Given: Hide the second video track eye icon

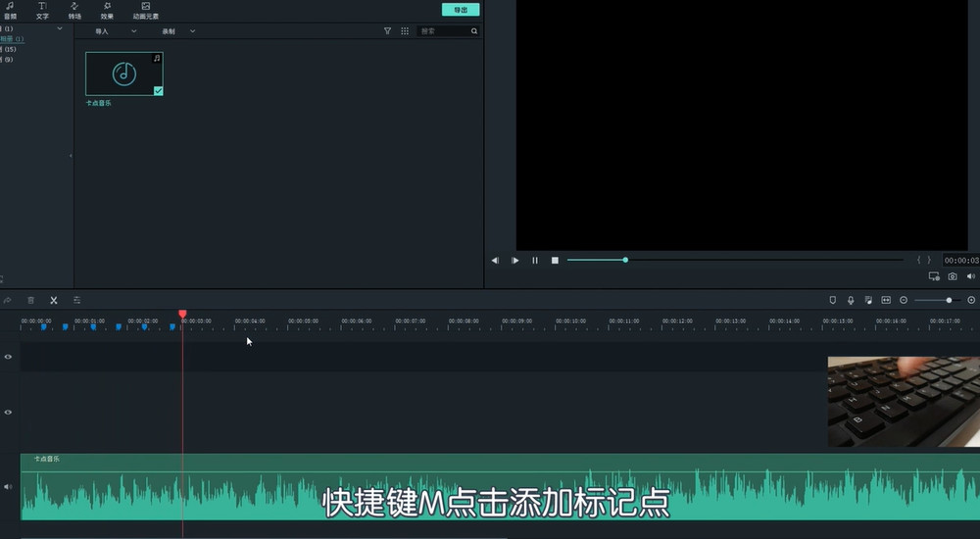Looking at the screenshot, I should pyautogui.click(x=8, y=412).
